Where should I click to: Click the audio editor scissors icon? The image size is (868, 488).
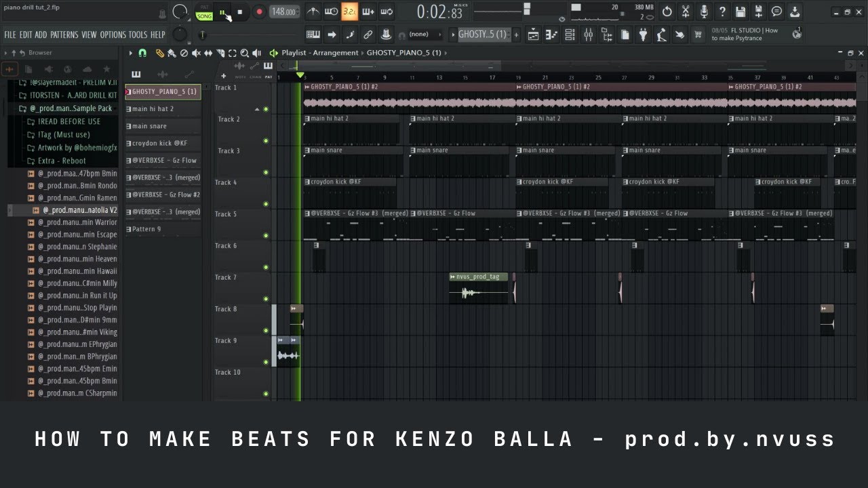pos(686,12)
